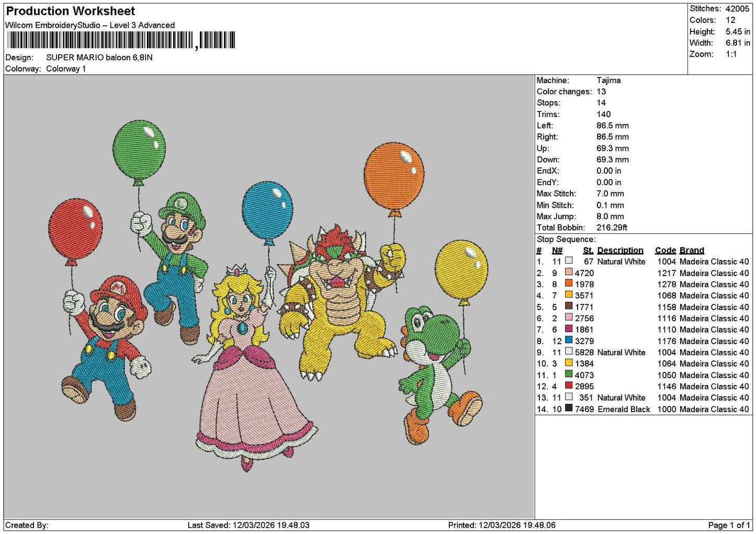756x534 pixels.
Task: Click thread code 1050
Action: [667, 375]
